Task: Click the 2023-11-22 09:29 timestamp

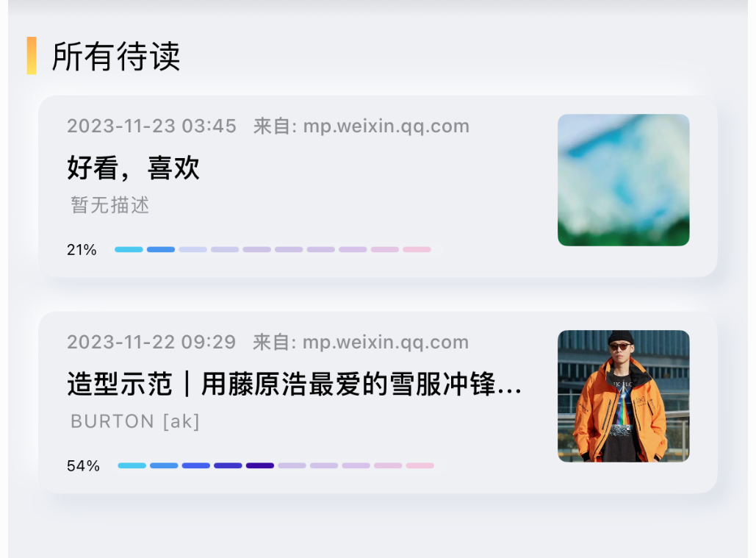Action: 151,343
